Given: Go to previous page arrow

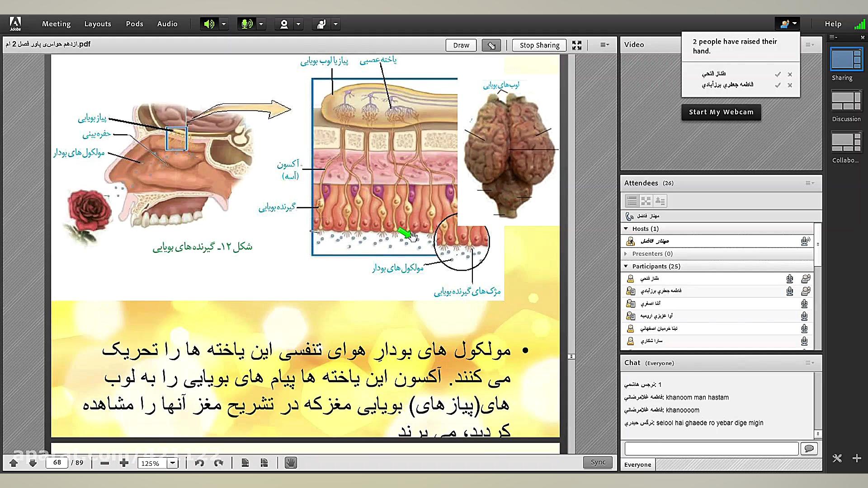Looking at the screenshot, I should (x=14, y=463).
